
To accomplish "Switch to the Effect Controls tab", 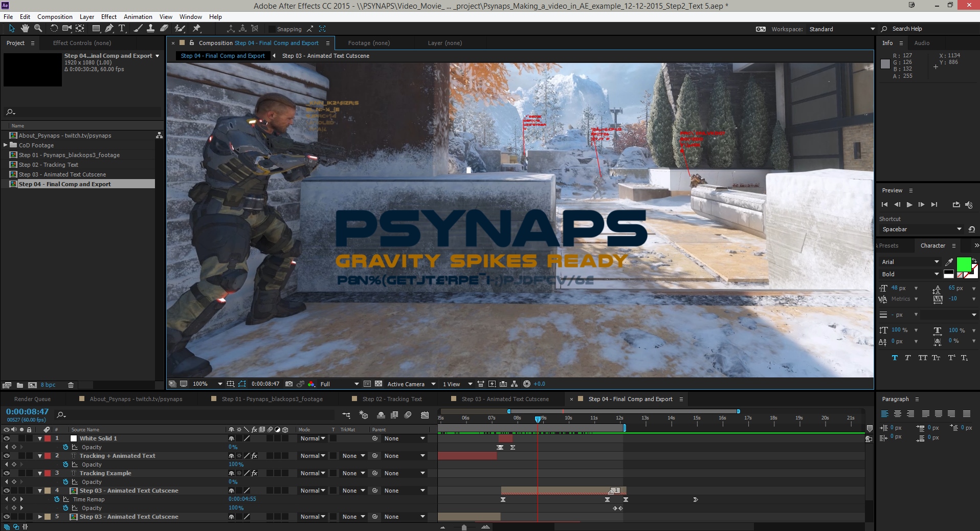I will (x=82, y=43).
